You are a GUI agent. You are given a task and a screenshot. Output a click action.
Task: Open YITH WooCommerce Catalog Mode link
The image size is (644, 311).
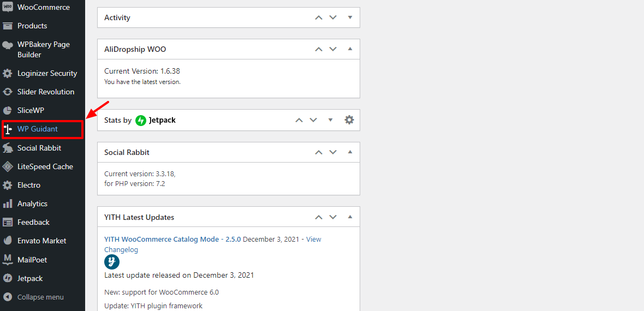point(172,239)
